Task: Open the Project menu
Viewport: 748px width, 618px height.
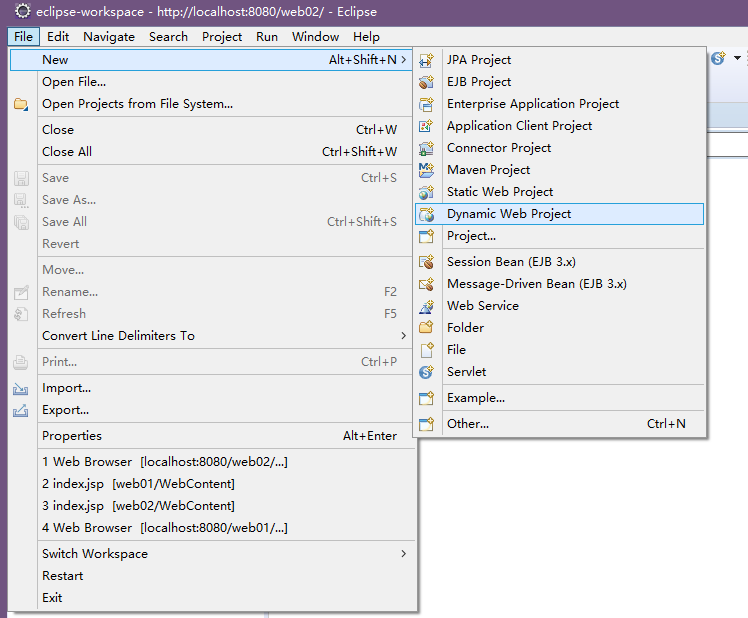Action: point(222,37)
